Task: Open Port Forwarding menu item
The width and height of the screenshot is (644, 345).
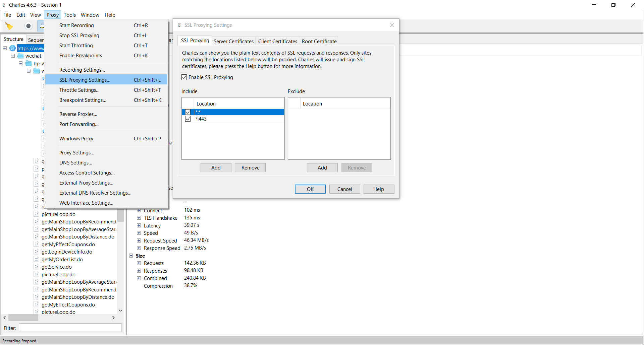Action: pyautogui.click(x=106, y=124)
